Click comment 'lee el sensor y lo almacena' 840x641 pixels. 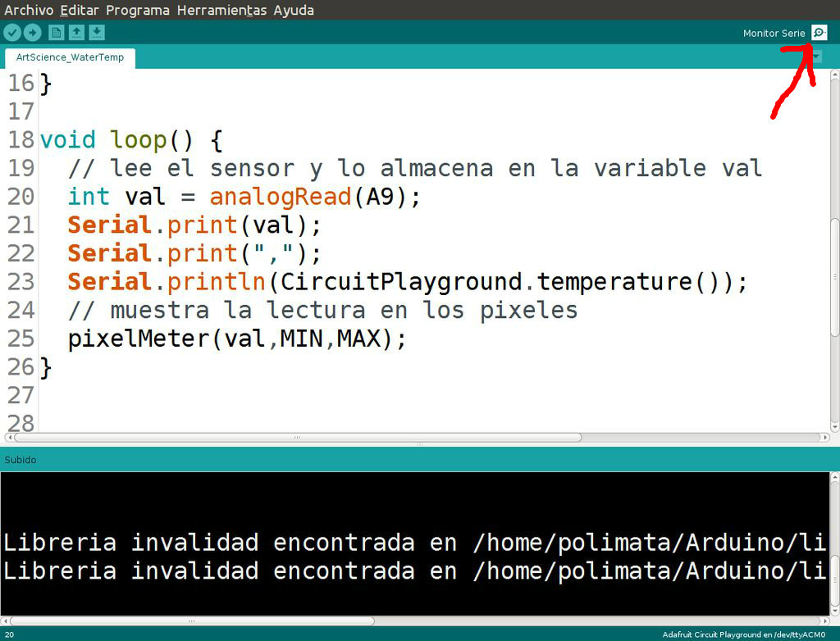414,169
